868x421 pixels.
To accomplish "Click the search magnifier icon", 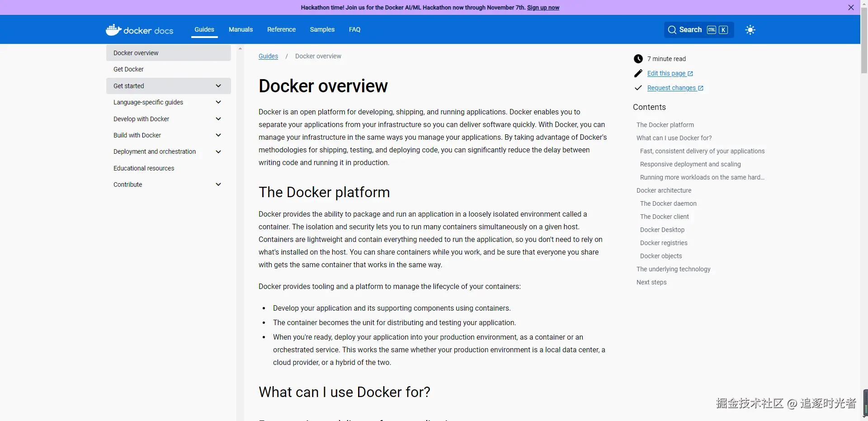I will (672, 30).
